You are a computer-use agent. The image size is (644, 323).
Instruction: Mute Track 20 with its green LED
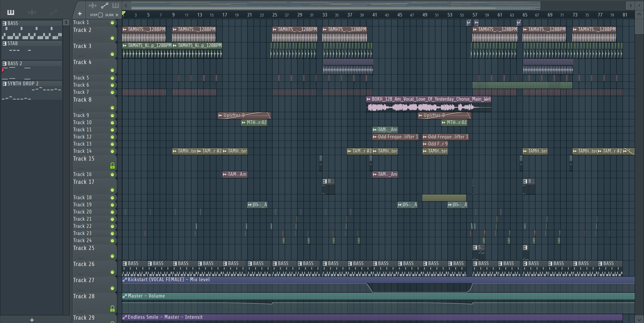pos(112,212)
